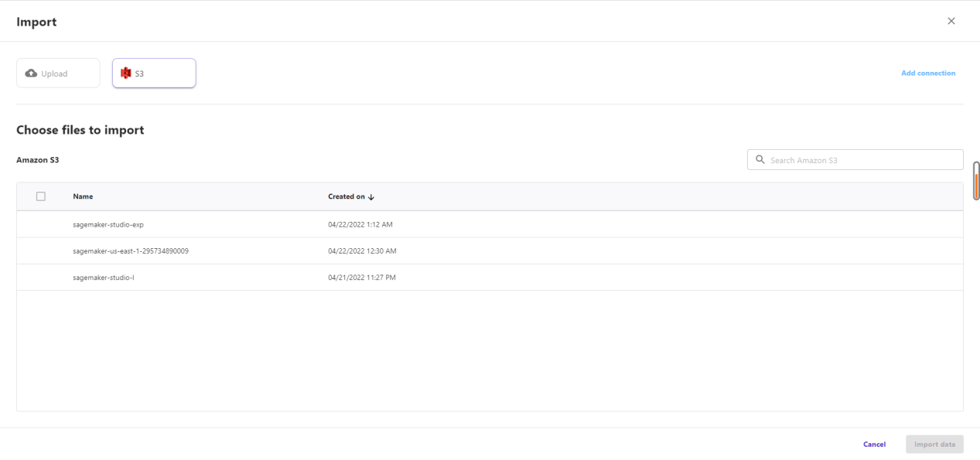This screenshot has height=460, width=980.
Task: Click the 04/21/2022 11:27 PM date cell
Action: [362, 278]
